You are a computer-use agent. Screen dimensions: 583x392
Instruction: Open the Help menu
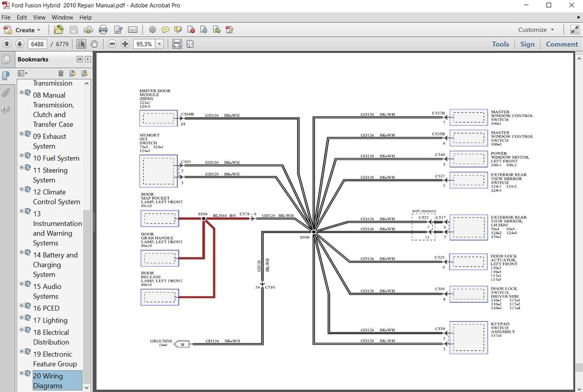(x=86, y=17)
